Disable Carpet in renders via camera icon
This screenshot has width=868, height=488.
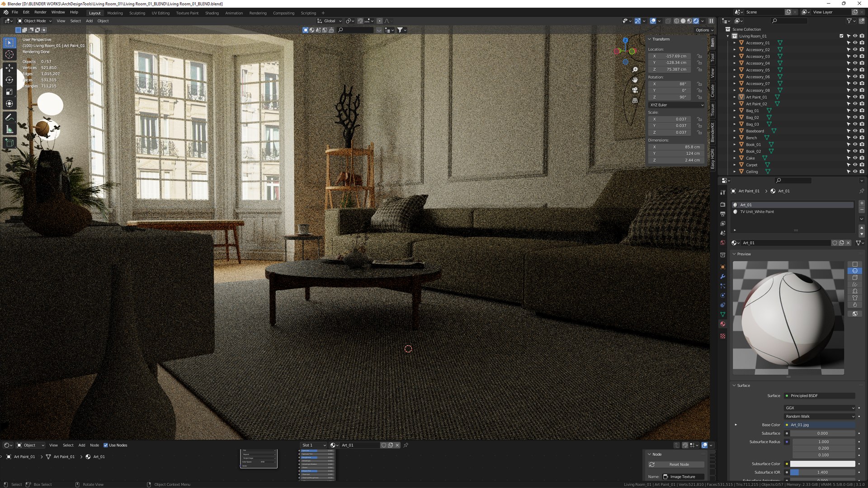tap(862, 165)
